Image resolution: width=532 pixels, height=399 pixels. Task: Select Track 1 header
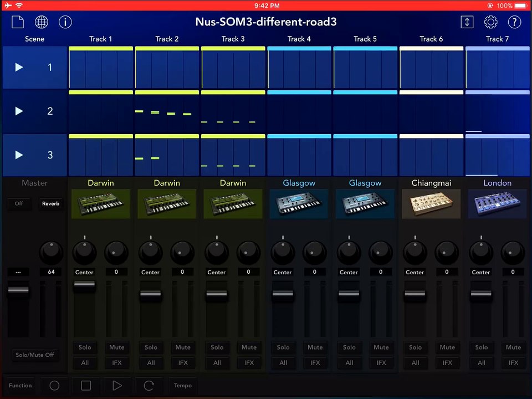point(101,39)
